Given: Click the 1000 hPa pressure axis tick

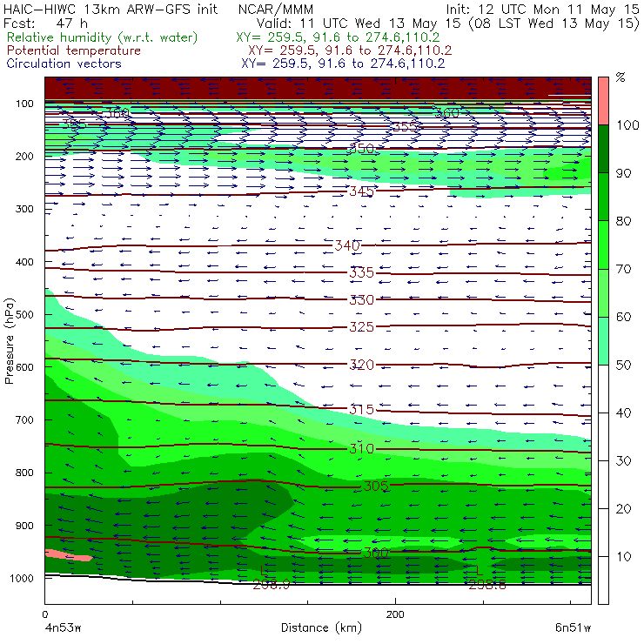Looking at the screenshot, I should tap(22, 578).
